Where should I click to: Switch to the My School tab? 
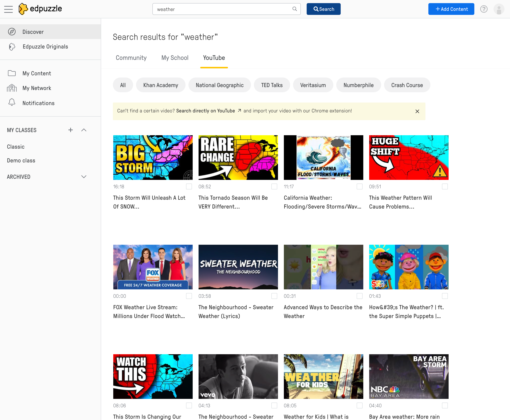[175, 58]
